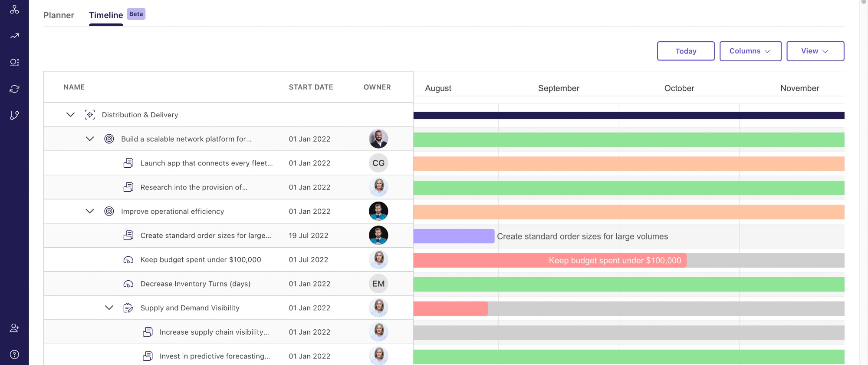Click the initiative icon beside Supply and Demand Visibility
The height and width of the screenshot is (365, 868).
click(x=128, y=308)
